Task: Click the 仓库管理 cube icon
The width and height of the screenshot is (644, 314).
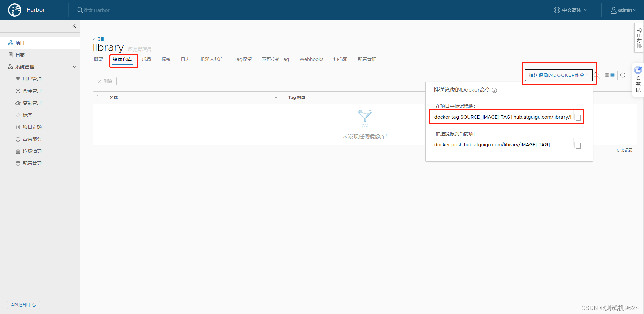Action: (x=18, y=91)
